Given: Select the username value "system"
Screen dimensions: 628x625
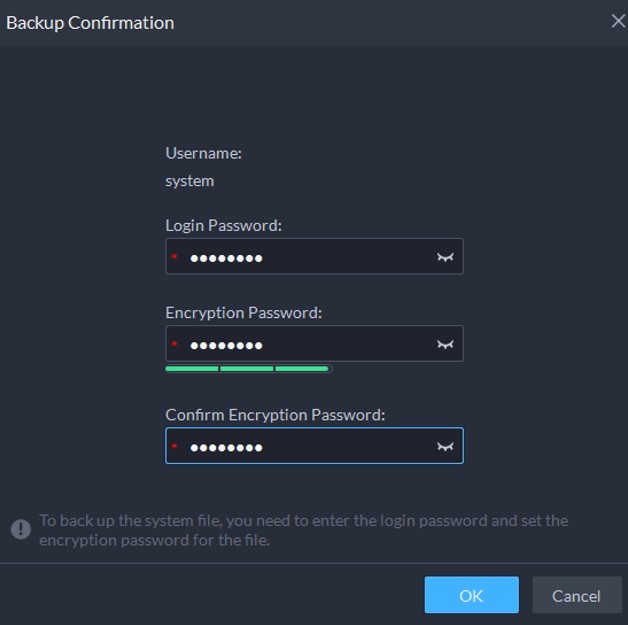Looking at the screenshot, I should point(189,181).
